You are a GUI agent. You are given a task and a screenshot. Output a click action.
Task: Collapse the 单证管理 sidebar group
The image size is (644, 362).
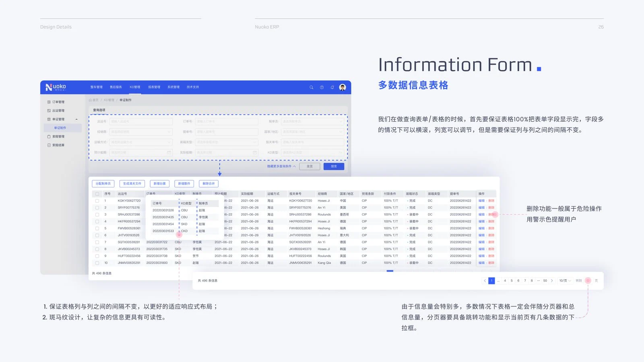pyautogui.click(x=76, y=119)
